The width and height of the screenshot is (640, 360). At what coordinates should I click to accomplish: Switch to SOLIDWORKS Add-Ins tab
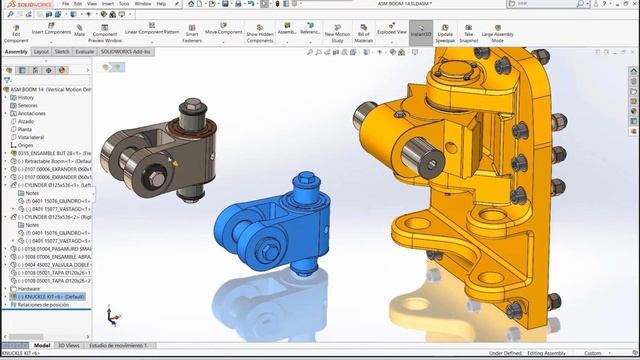click(x=126, y=52)
